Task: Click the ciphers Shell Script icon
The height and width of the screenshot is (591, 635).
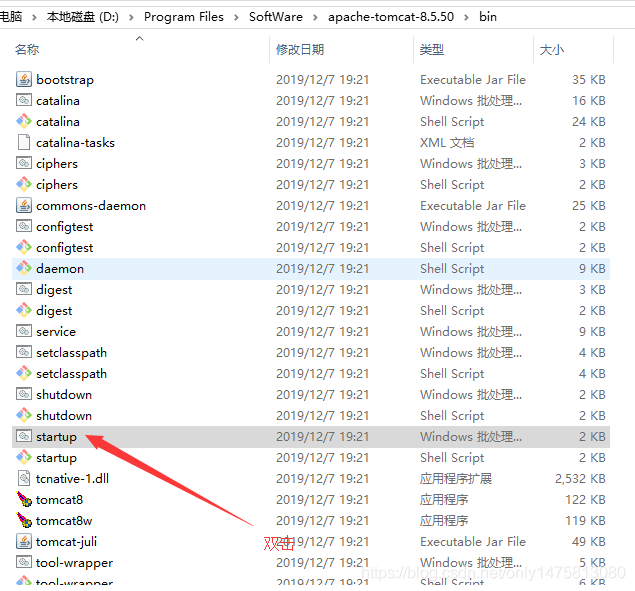Action: (x=24, y=185)
